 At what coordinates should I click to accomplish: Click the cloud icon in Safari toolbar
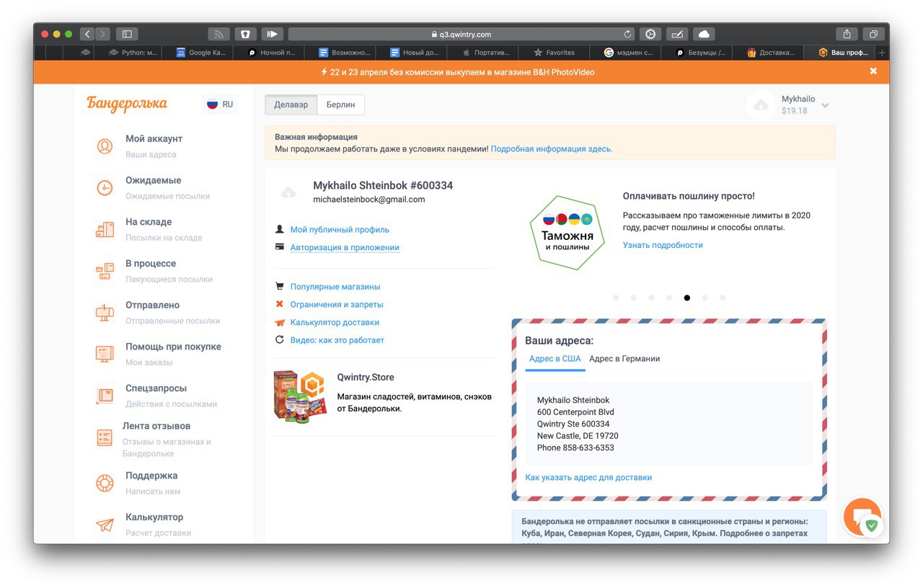click(704, 34)
